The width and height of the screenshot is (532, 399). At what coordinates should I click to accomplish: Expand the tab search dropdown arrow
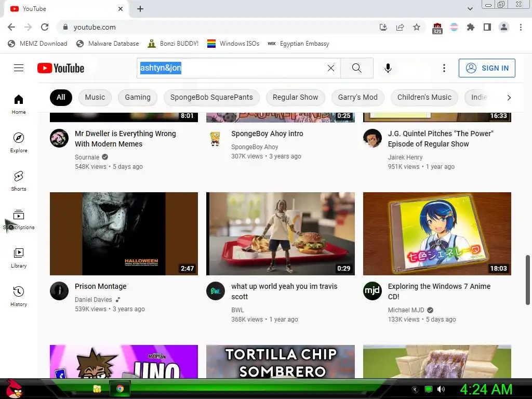[x=470, y=9]
